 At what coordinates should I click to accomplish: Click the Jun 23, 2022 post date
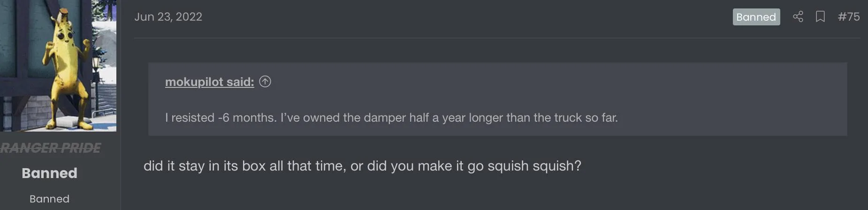pos(168,17)
